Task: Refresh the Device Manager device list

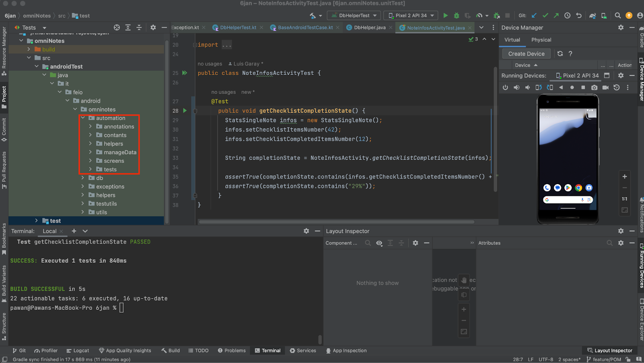Action: tap(560, 54)
